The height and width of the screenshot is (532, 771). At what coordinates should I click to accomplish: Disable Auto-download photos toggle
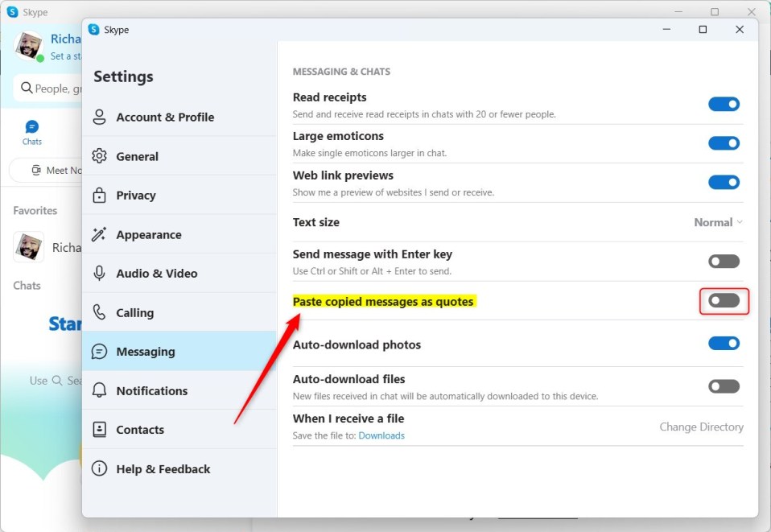click(724, 343)
